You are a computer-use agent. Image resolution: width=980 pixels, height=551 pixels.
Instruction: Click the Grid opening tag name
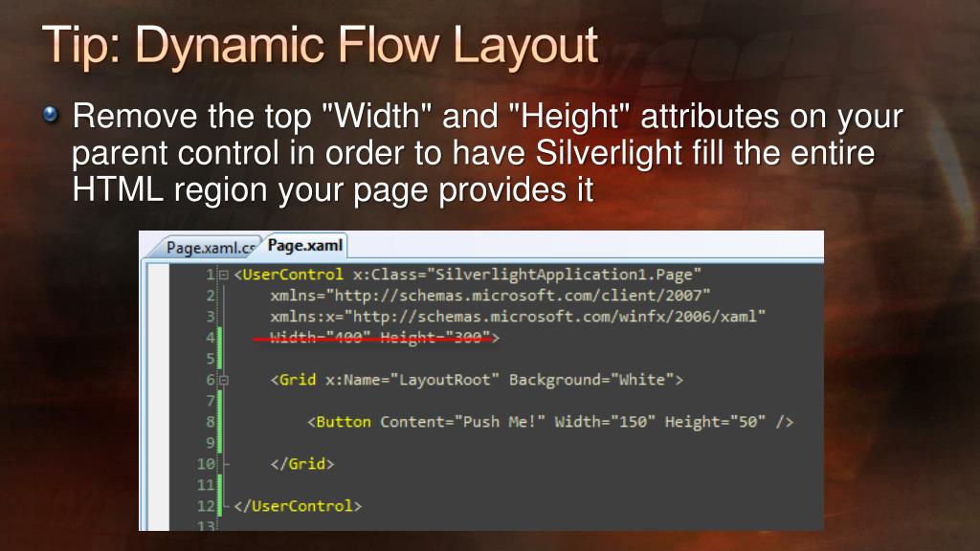[x=298, y=379]
